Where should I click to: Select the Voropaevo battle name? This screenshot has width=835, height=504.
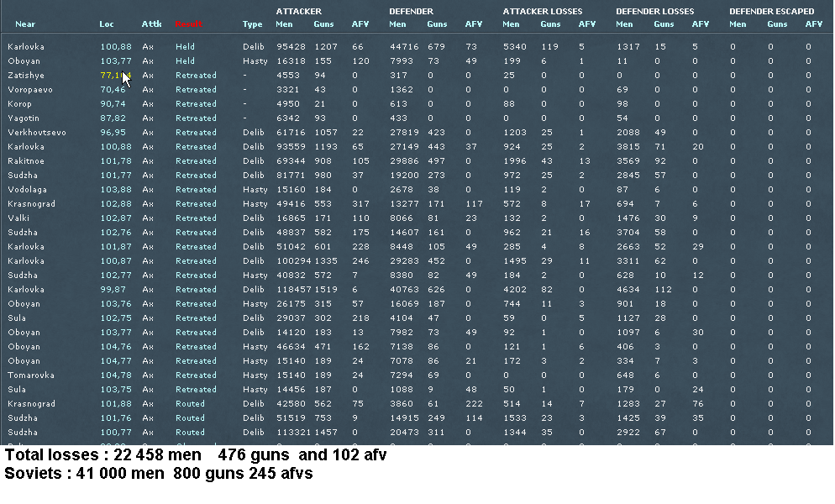[30, 90]
